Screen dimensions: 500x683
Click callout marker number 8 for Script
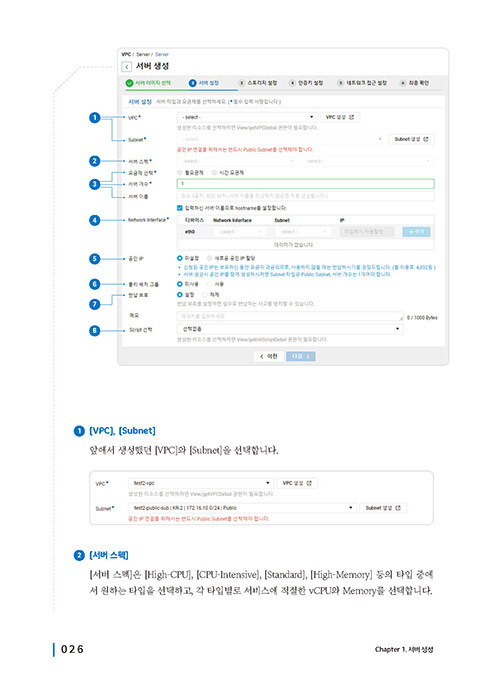coord(95,330)
